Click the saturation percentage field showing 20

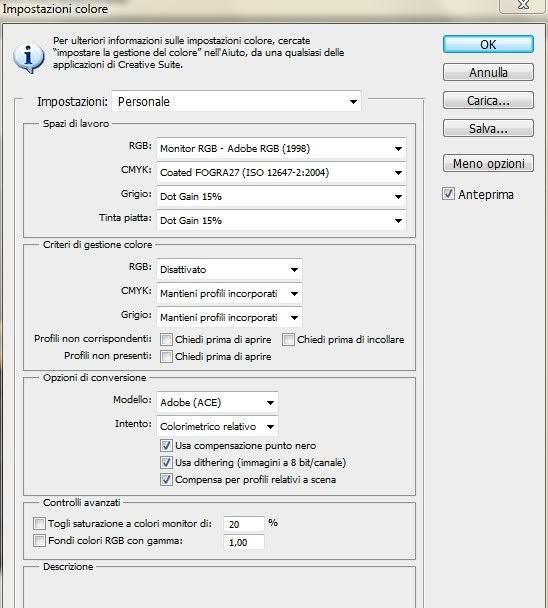pyautogui.click(x=244, y=524)
